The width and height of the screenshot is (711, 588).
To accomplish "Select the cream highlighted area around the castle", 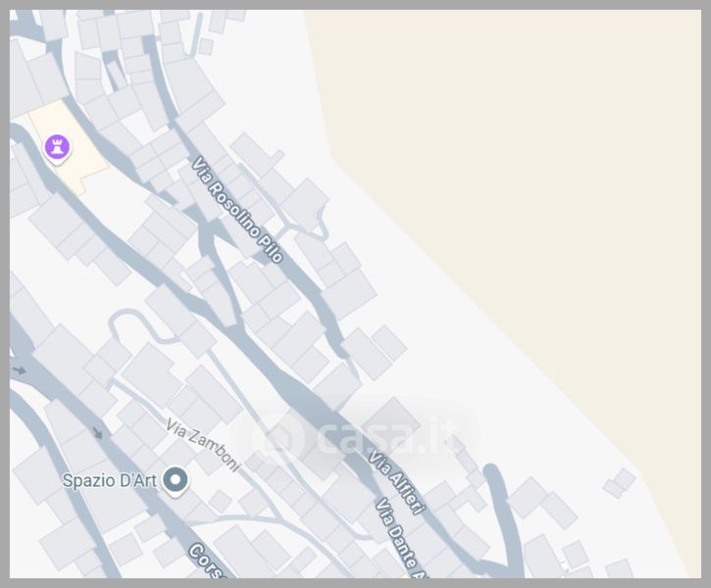I will [68, 148].
